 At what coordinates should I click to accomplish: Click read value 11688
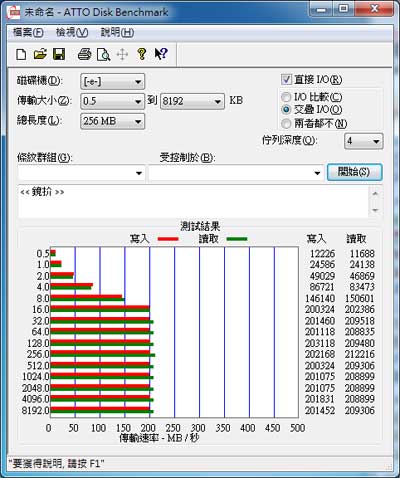tap(362, 254)
